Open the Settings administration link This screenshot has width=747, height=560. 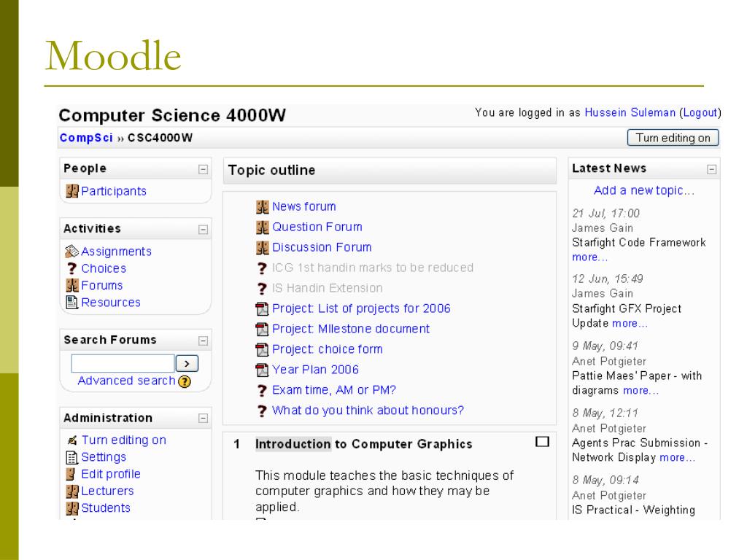(x=104, y=457)
